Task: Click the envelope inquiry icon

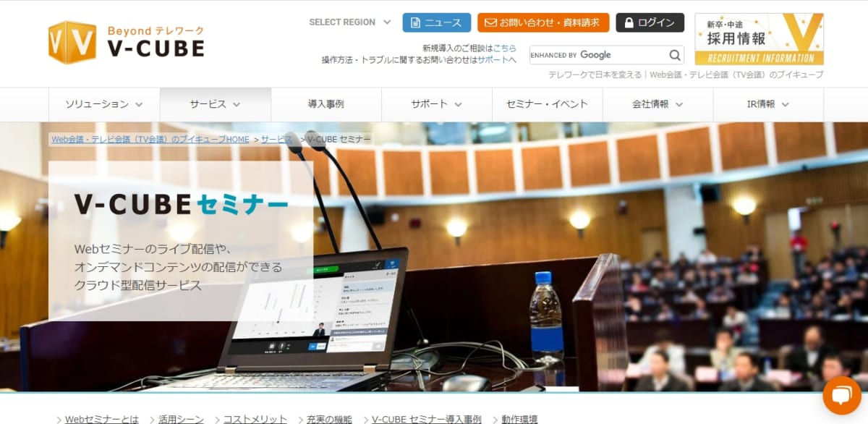Action: [x=490, y=22]
